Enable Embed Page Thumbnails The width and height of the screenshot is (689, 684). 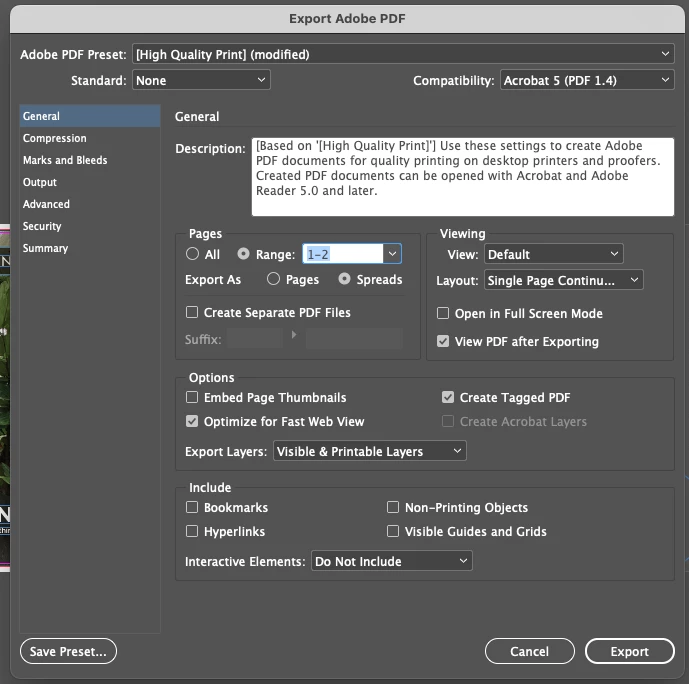(x=192, y=397)
